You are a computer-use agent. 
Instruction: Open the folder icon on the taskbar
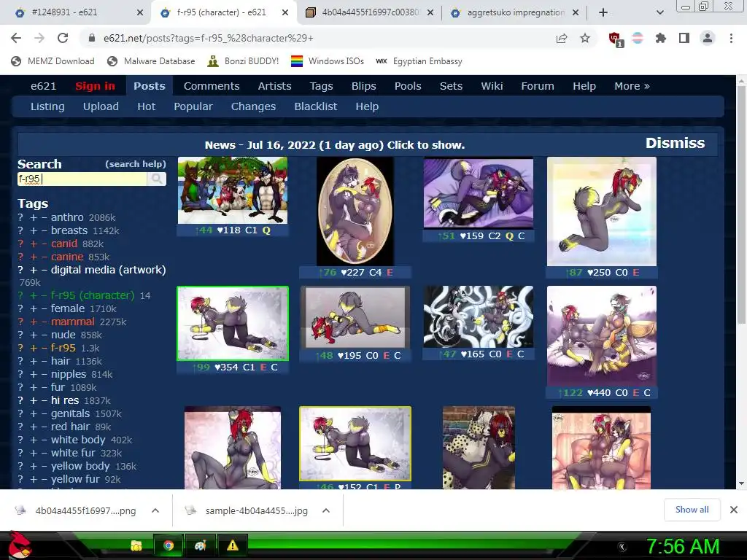pyautogui.click(x=136, y=545)
